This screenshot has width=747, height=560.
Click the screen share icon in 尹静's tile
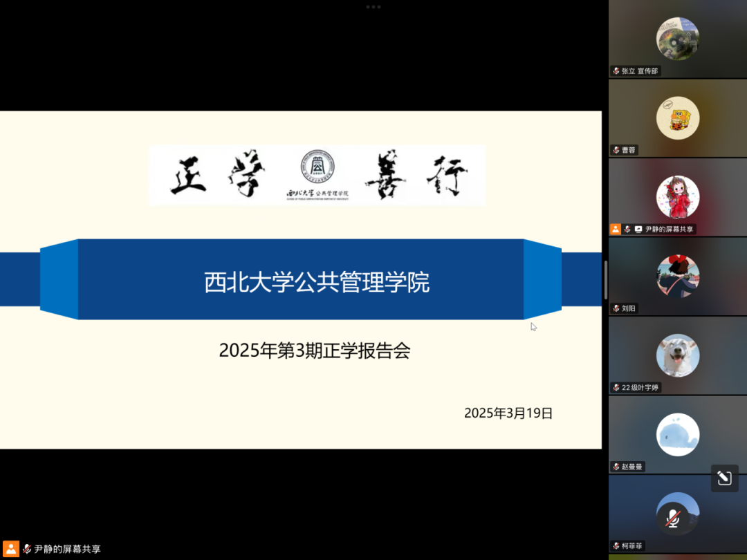coord(638,229)
